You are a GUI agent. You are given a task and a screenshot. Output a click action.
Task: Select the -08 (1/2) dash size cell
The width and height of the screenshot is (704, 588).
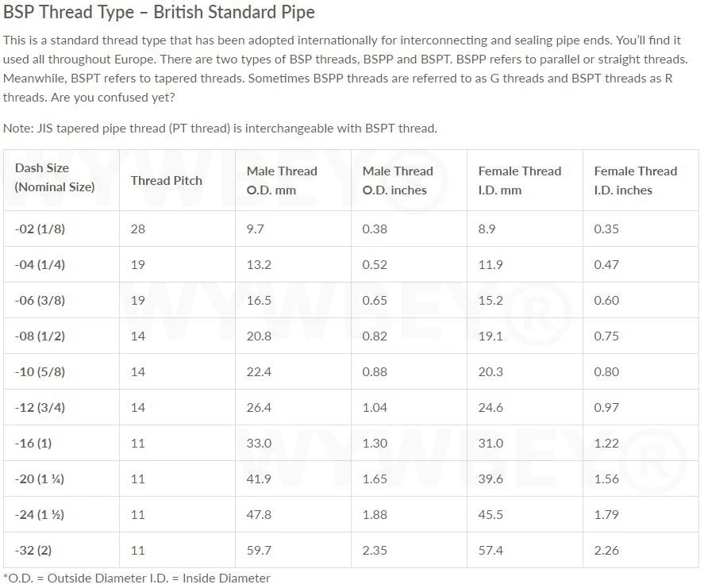click(40, 336)
